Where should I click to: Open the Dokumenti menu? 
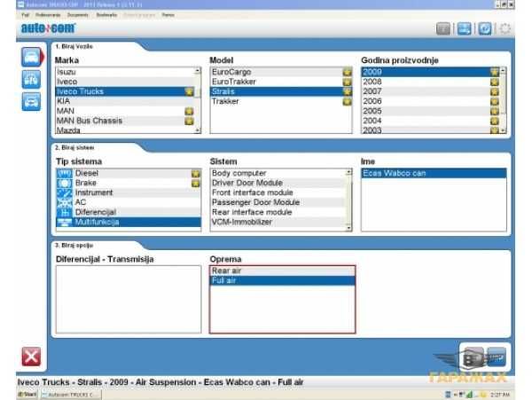pyautogui.click(x=78, y=15)
